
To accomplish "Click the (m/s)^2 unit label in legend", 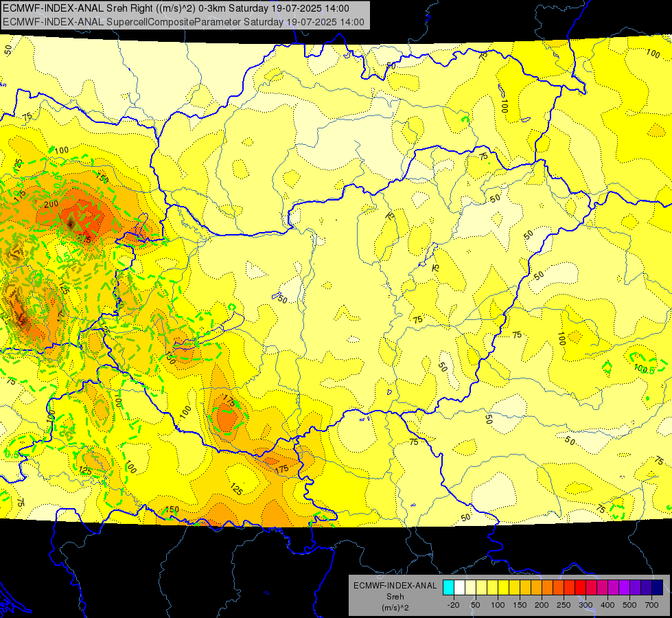I will click(395, 608).
